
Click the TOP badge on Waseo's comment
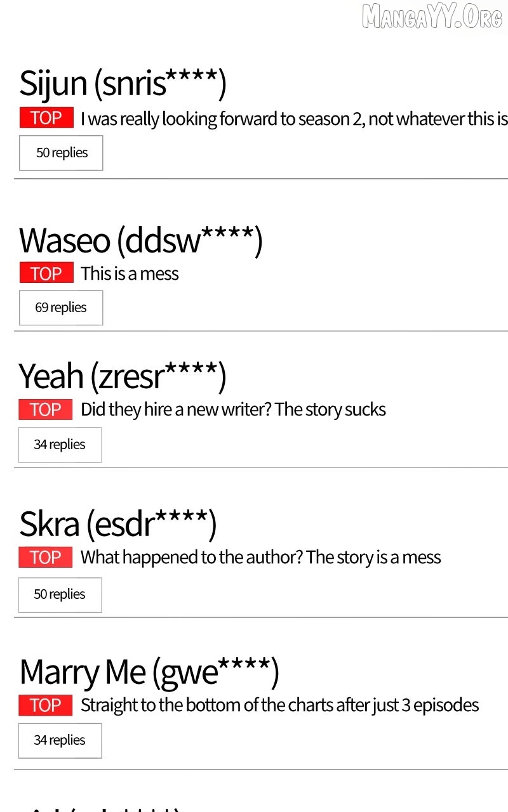tap(46, 273)
